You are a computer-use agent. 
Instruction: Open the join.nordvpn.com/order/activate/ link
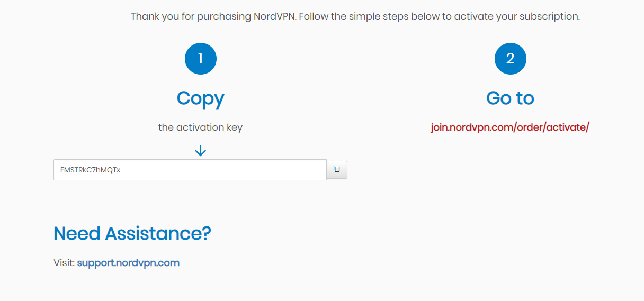[510, 127]
